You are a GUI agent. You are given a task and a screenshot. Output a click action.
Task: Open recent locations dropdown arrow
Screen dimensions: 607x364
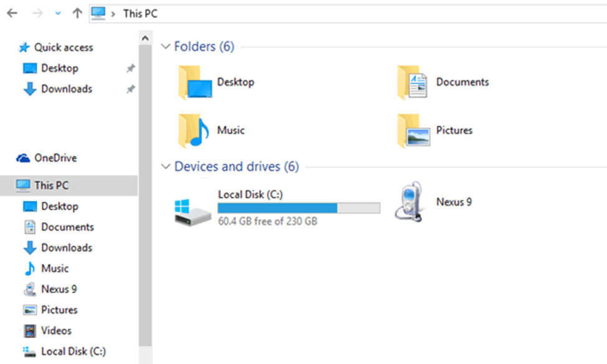point(58,13)
